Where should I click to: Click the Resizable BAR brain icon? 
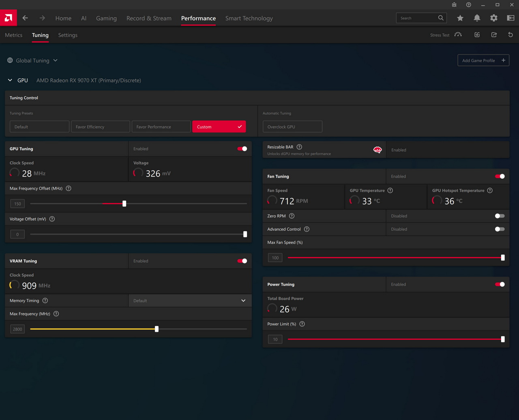pyautogui.click(x=377, y=150)
